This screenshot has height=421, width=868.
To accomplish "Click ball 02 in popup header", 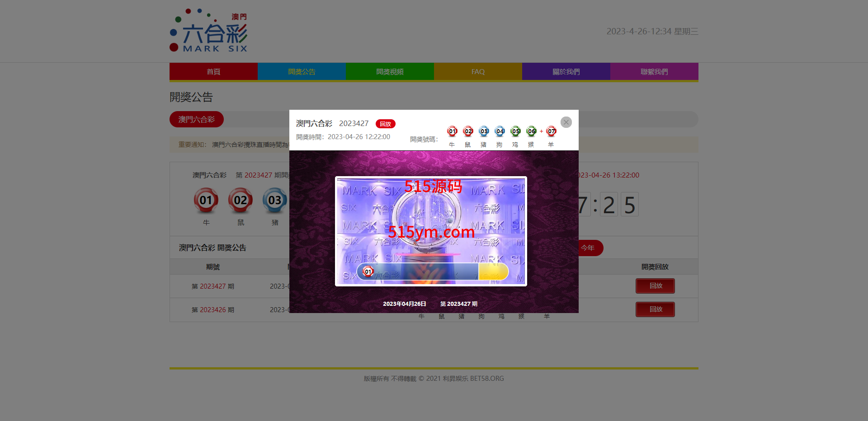I will point(468,131).
